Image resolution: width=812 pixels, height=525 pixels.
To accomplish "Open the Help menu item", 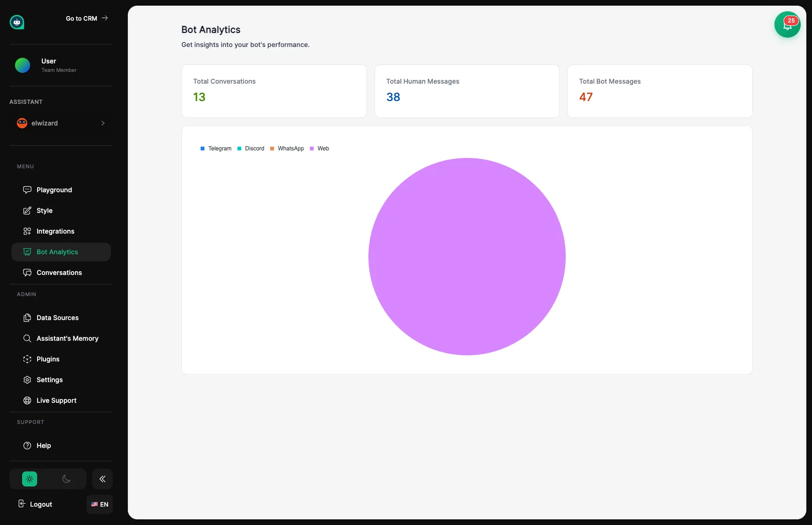I will (x=61, y=446).
